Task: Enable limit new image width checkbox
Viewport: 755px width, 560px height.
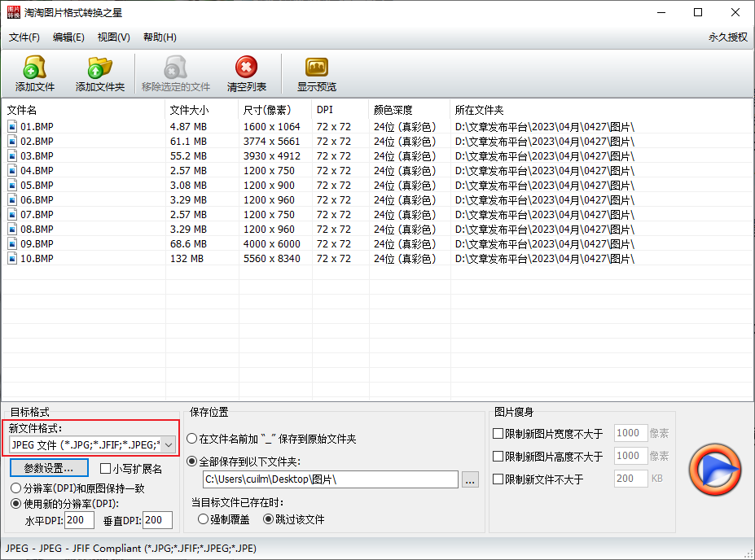Action: 498,434
